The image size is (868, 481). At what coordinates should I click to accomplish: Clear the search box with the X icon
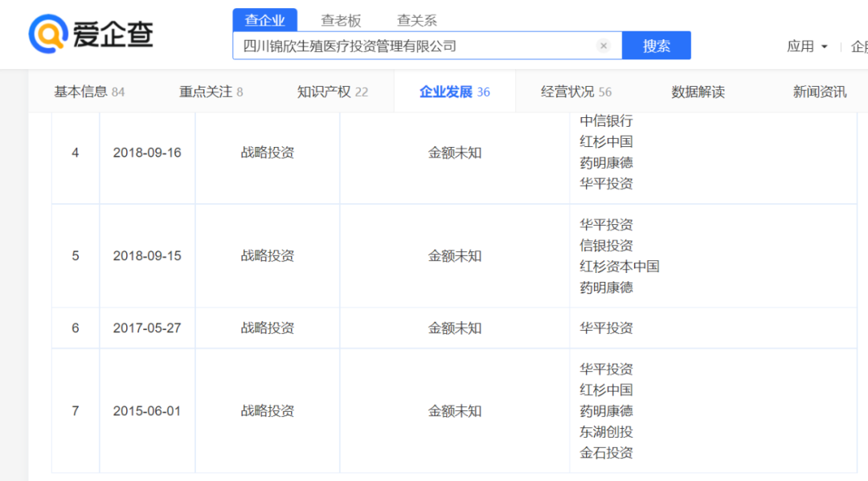tap(604, 46)
